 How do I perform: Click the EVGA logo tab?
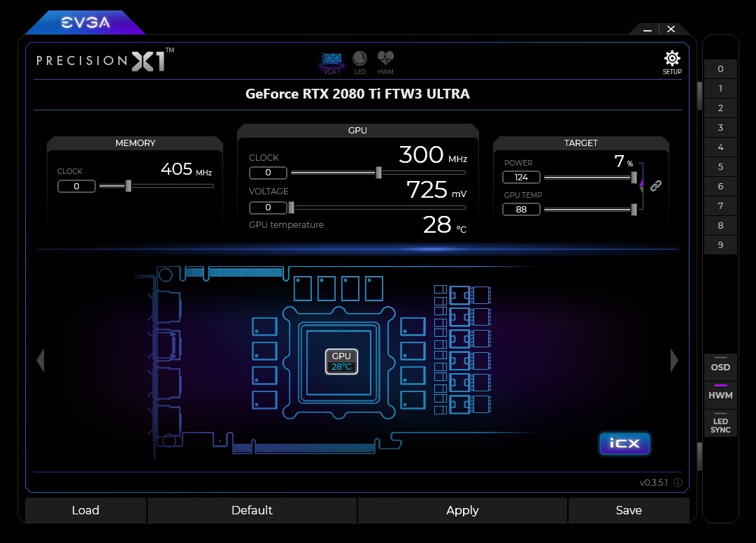(85, 22)
